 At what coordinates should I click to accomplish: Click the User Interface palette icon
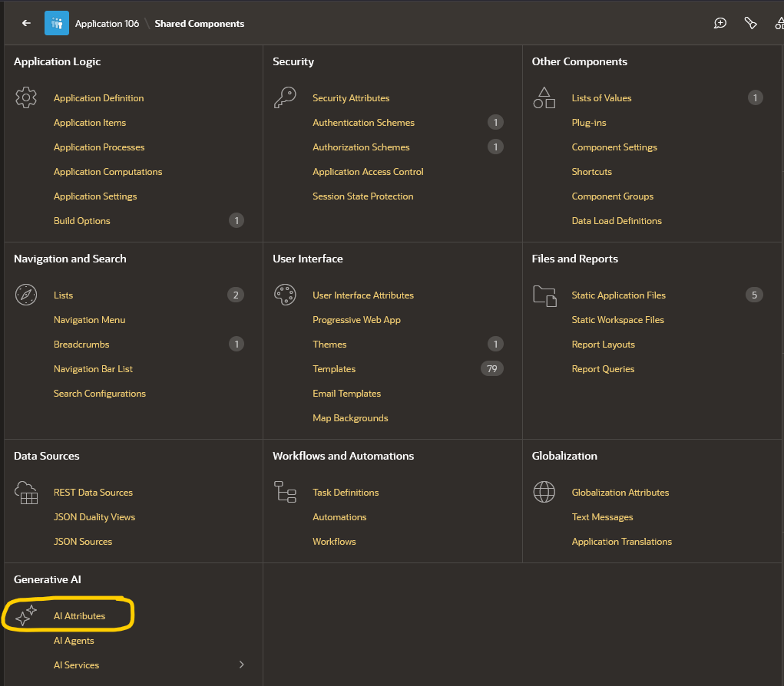click(285, 295)
